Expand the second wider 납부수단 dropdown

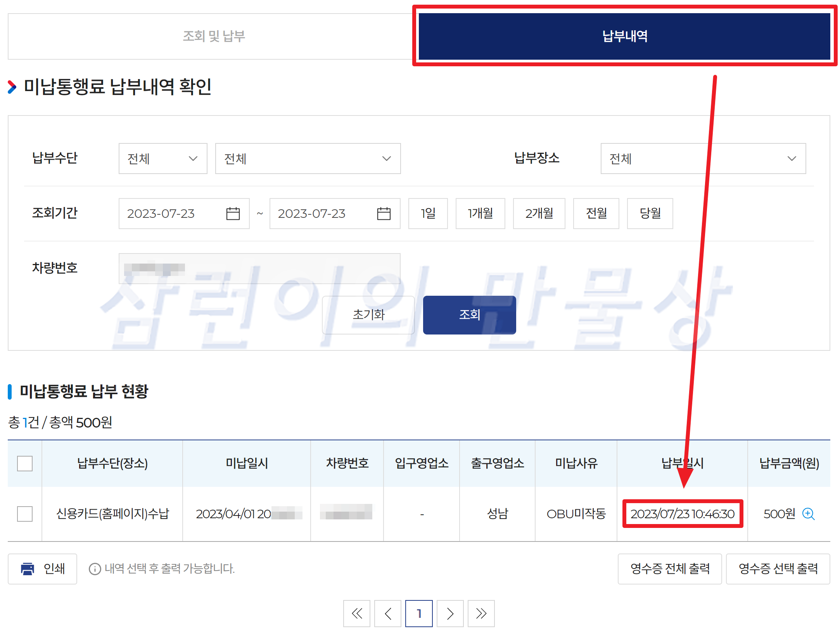[x=308, y=159]
